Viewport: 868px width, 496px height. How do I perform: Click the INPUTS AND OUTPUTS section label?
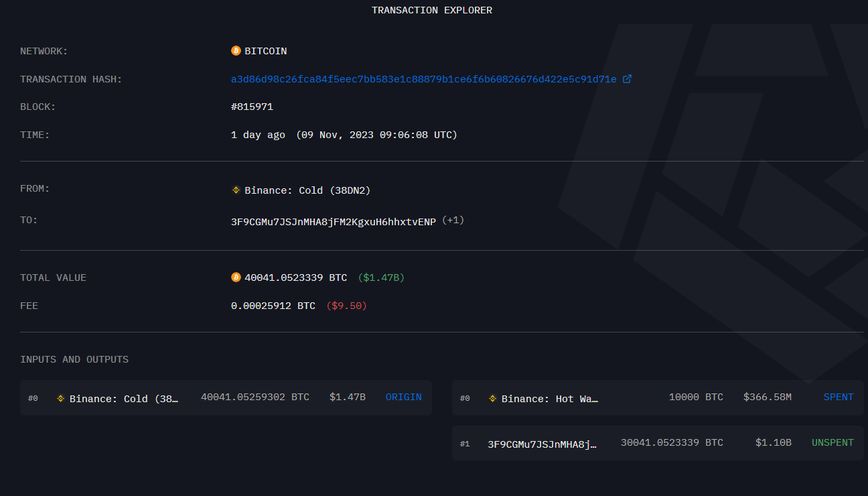(74, 359)
